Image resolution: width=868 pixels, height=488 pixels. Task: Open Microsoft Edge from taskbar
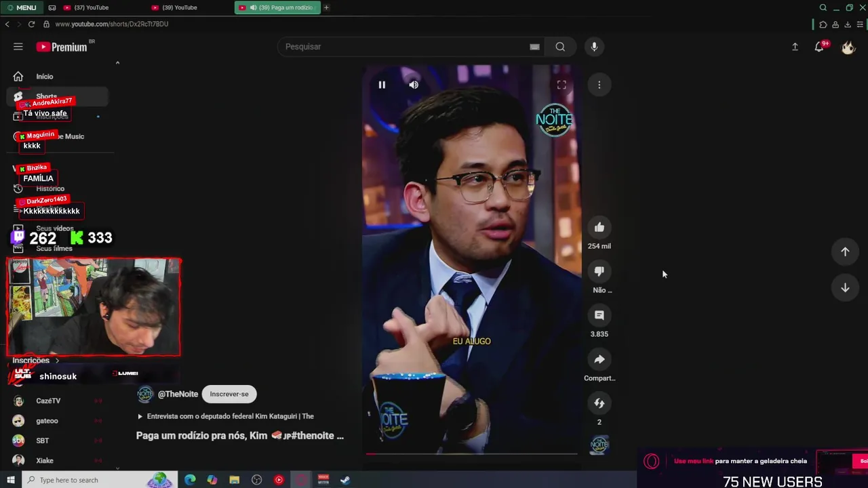tap(190, 480)
